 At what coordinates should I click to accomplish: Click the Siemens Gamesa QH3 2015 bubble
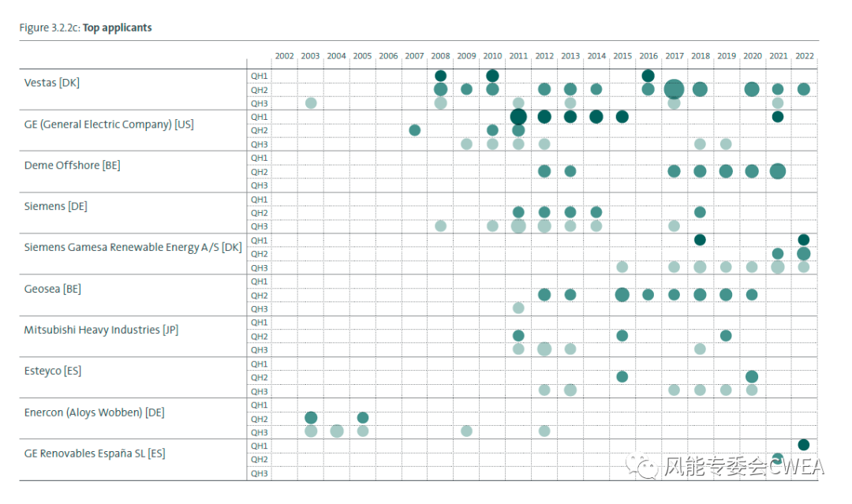pyautogui.click(x=622, y=267)
